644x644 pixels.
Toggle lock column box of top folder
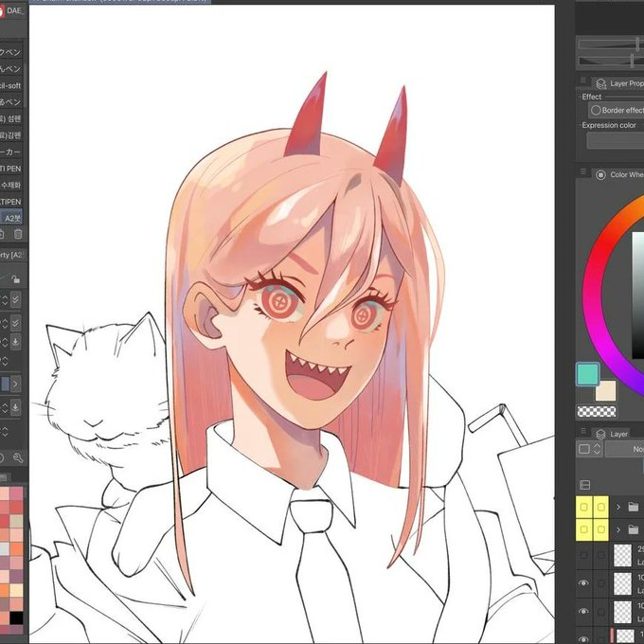tap(600, 508)
